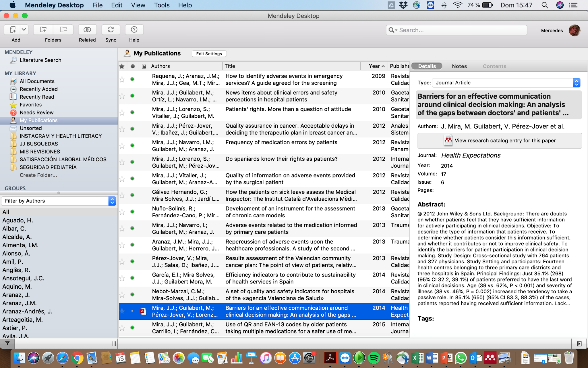This screenshot has width=588, height=368.
Task: Click the Sync library icon
Action: click(111, 30)
